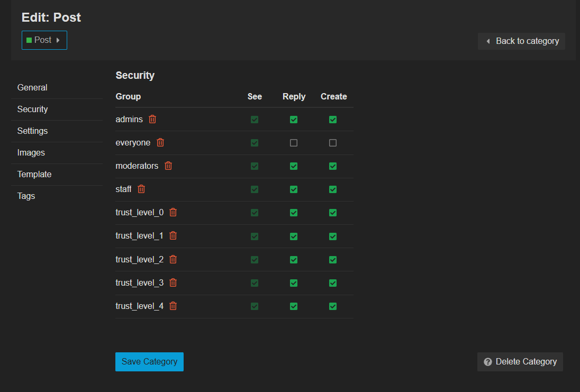Screen dimensions: 580x392
Task: Click the moderators group name
Action: click(x=137, y=166)
